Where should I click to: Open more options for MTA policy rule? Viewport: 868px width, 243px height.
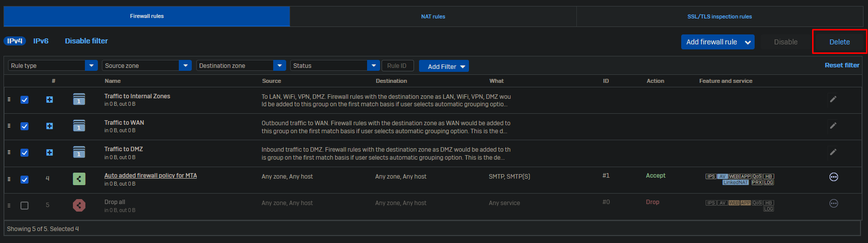click(833, 177)
